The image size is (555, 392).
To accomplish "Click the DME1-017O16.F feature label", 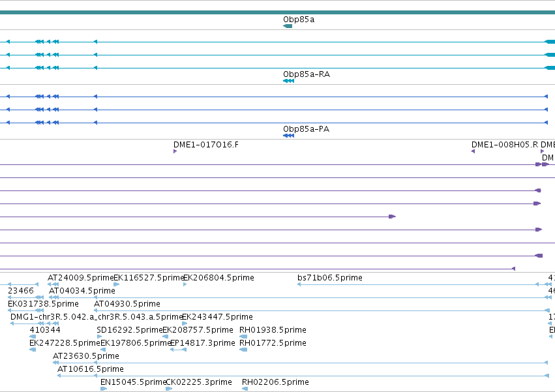I will 205,145.
